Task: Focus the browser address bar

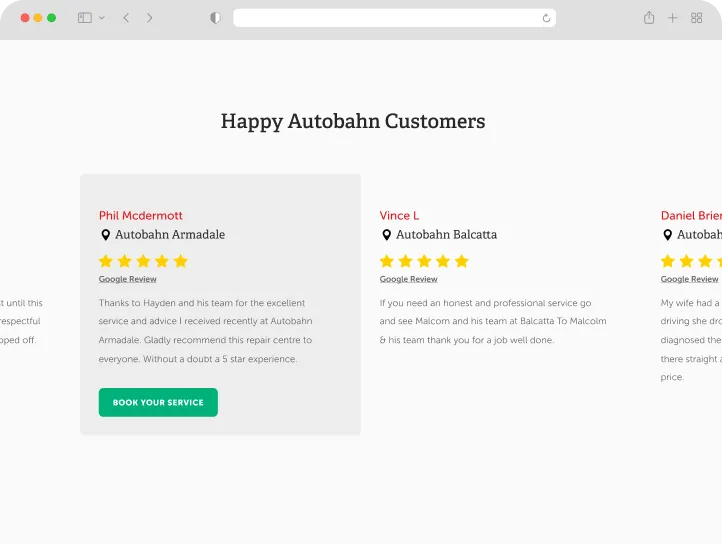Action: [390, 18]
